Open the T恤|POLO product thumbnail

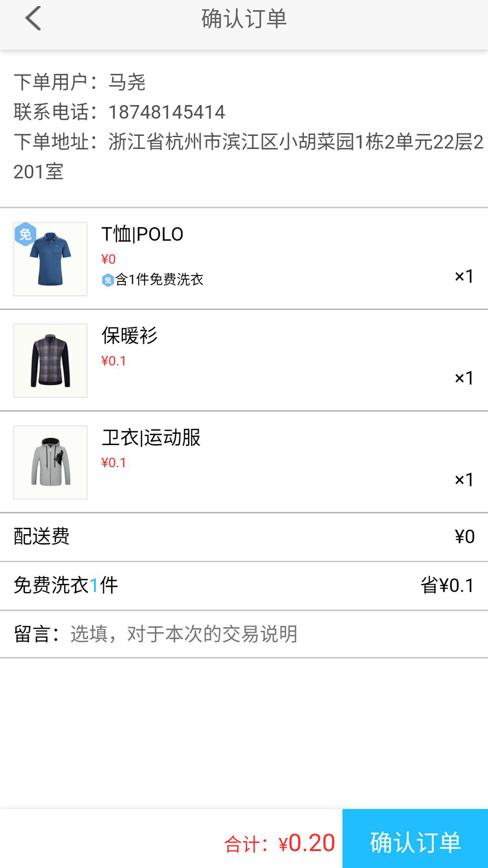tap(50, 259)
